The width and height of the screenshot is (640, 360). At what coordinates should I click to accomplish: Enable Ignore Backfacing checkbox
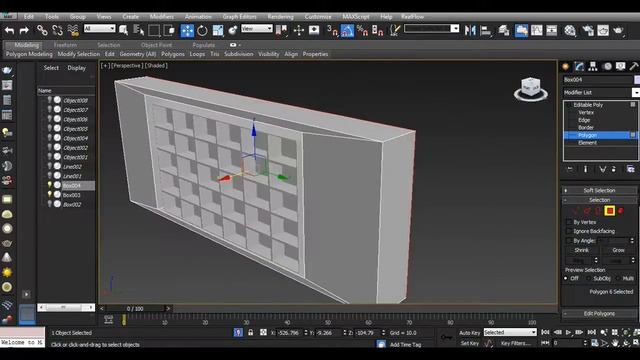569,231
